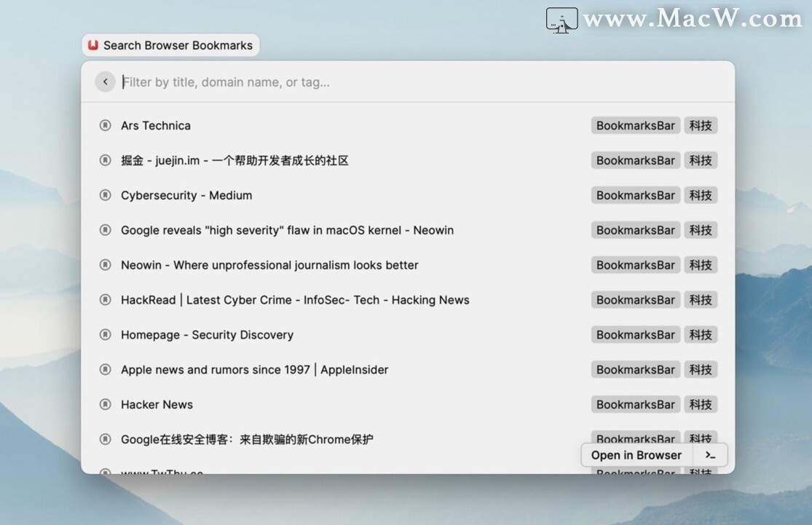Click 科技 tag on HackRead row
The width and height of the screenshot is (812, 525).
pos(701,300)
